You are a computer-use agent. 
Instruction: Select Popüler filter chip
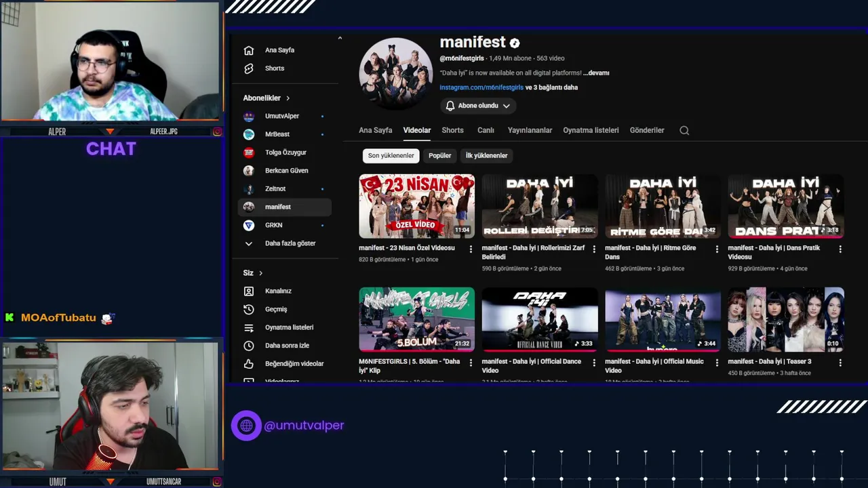(x=439, y=156)
